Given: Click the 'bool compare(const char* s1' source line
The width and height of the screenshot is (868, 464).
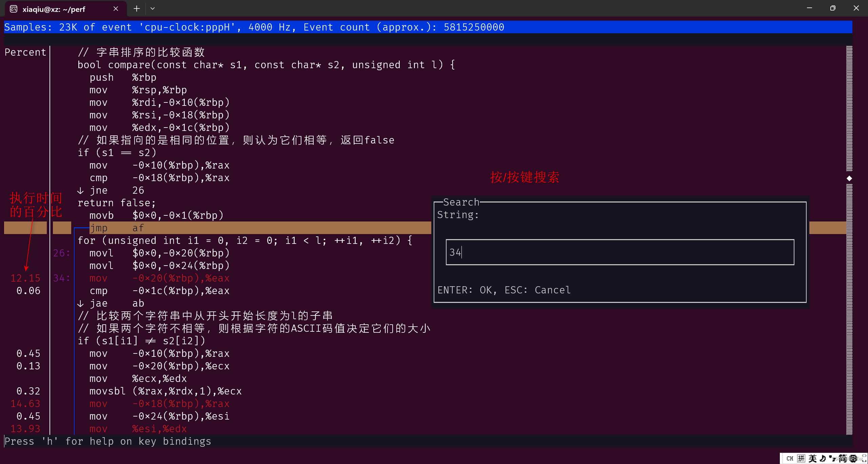Looking at the screenshot, I should pyautogui.click(x=267, y=65).
